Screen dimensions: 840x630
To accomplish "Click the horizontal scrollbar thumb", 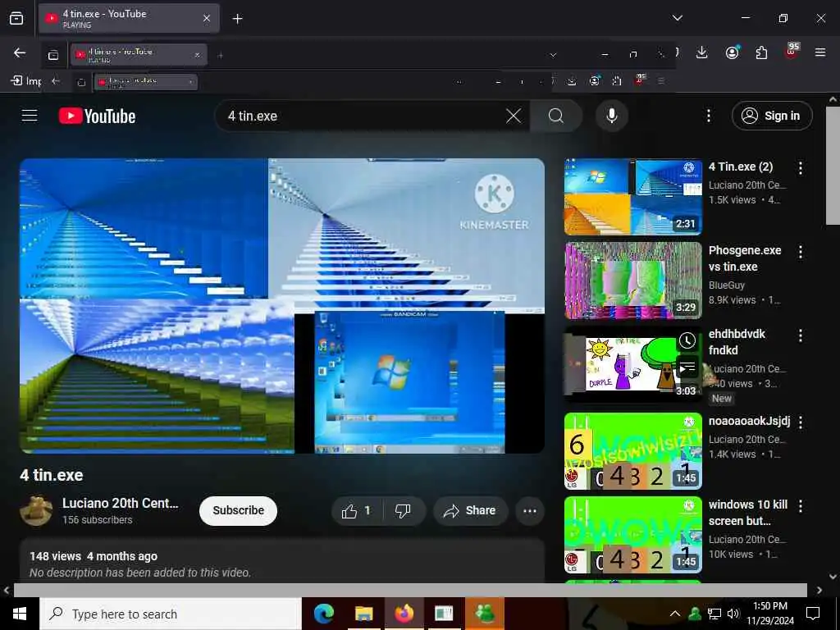I will point(410,590).
